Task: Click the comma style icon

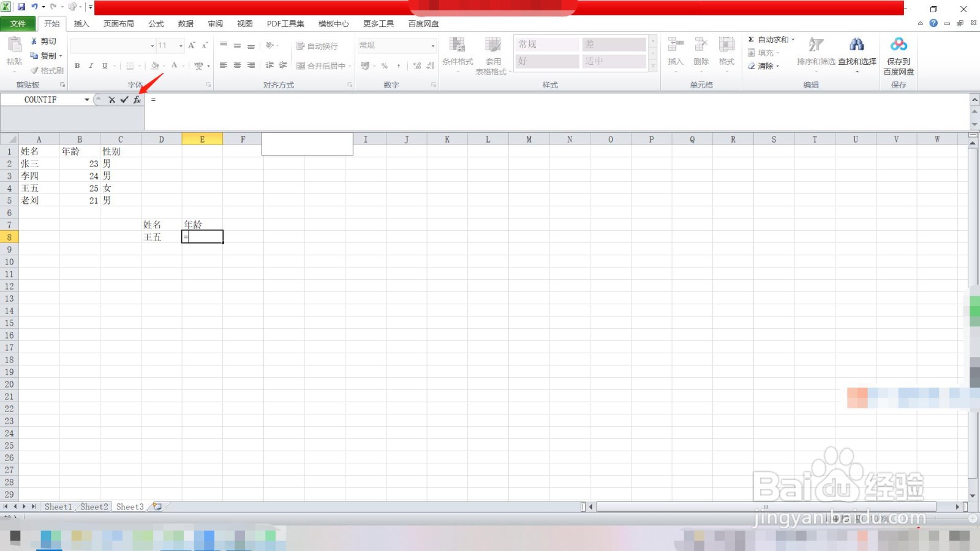Action: [x=399, y=66]
